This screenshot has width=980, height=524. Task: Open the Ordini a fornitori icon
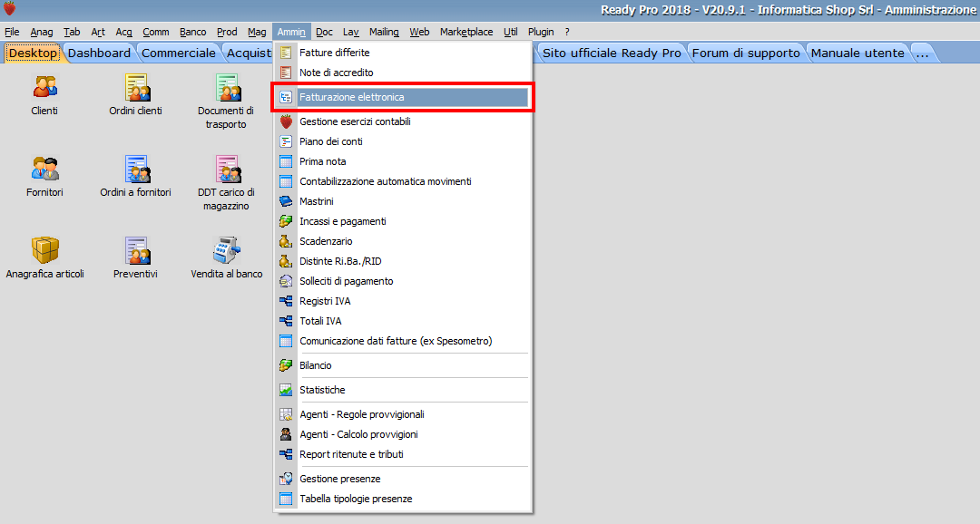(136, 169)
